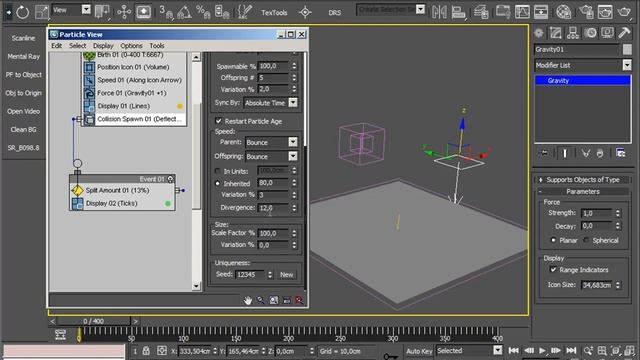The height and width of the screenshot is (360, 640).
Task: Open the Material Editor icon
Action: [x=563, y=12]
